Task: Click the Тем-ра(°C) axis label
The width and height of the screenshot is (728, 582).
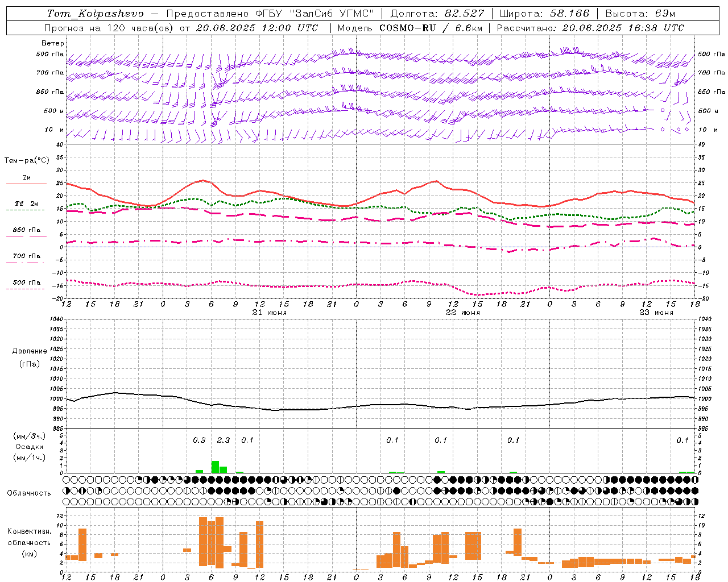Action: (x=27, y=161)
